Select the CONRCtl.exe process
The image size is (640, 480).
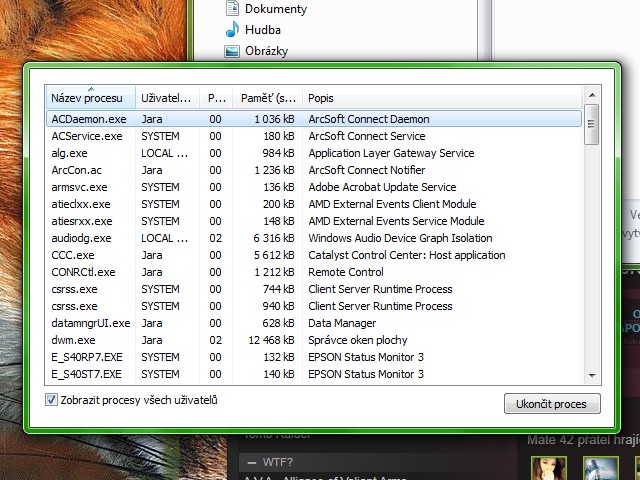pyautogui.click(x=313, y=272)
